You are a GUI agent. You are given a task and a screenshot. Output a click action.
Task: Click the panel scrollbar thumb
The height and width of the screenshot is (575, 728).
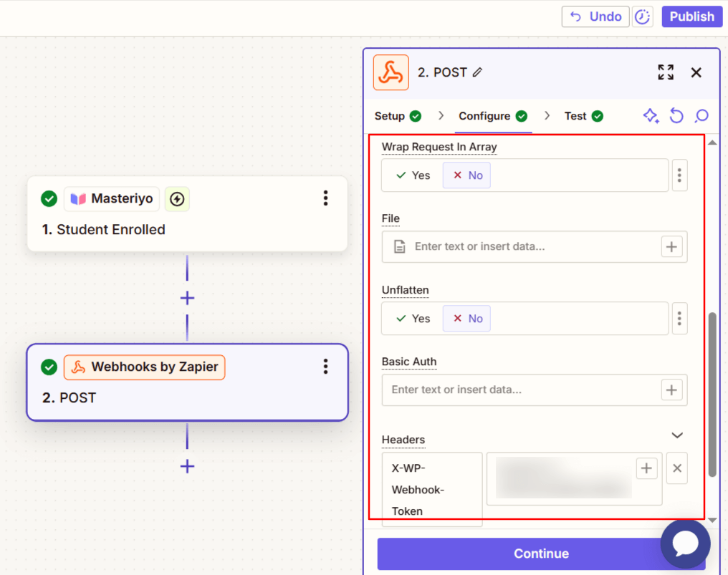coord(712,395)
